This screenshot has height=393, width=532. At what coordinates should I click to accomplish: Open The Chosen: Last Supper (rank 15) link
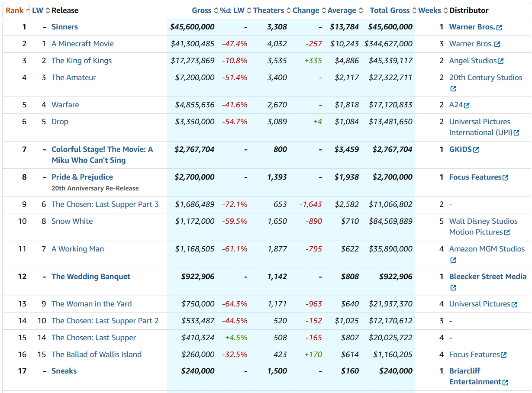click(x=94, y=338)
